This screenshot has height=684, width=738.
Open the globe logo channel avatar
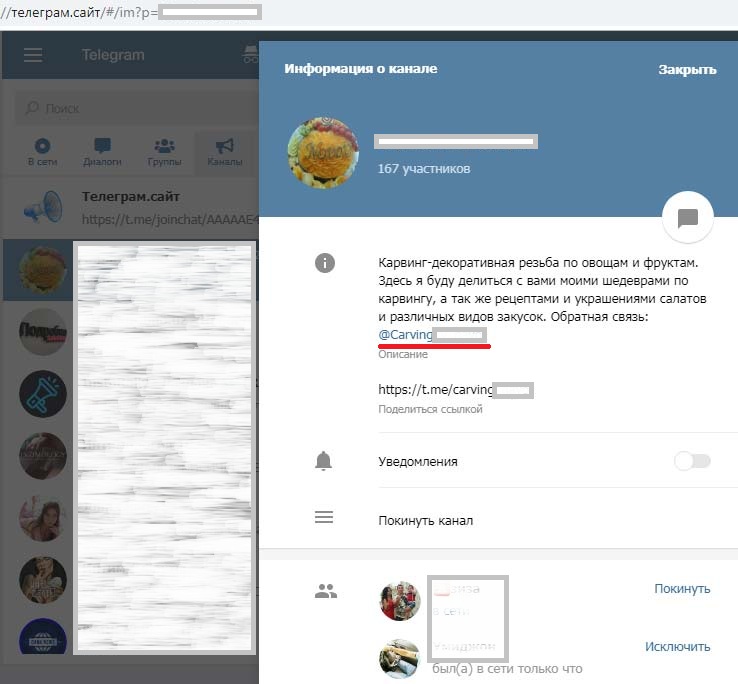(43, 636)
